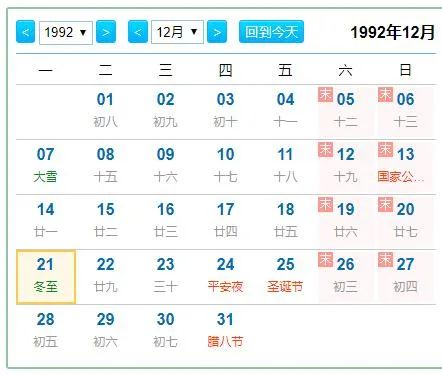Select December 01 初八
Viewport: 442px width, 375px height.
coord(105,112)
